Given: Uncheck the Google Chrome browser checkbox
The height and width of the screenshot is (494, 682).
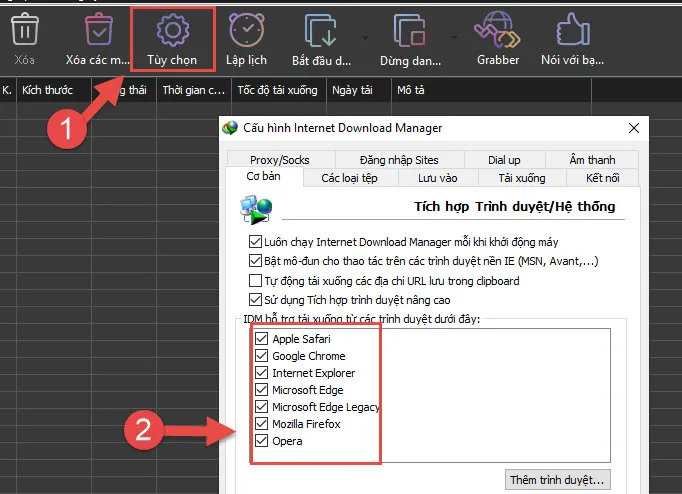Looking at the screenshot, I should (263, 356).
